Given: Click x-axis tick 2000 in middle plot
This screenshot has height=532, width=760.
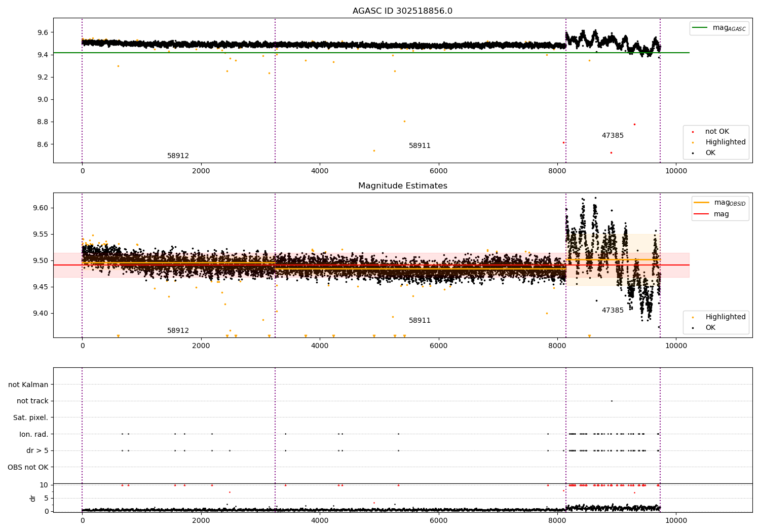Looking at the screenshot, I should pos(201,346).
